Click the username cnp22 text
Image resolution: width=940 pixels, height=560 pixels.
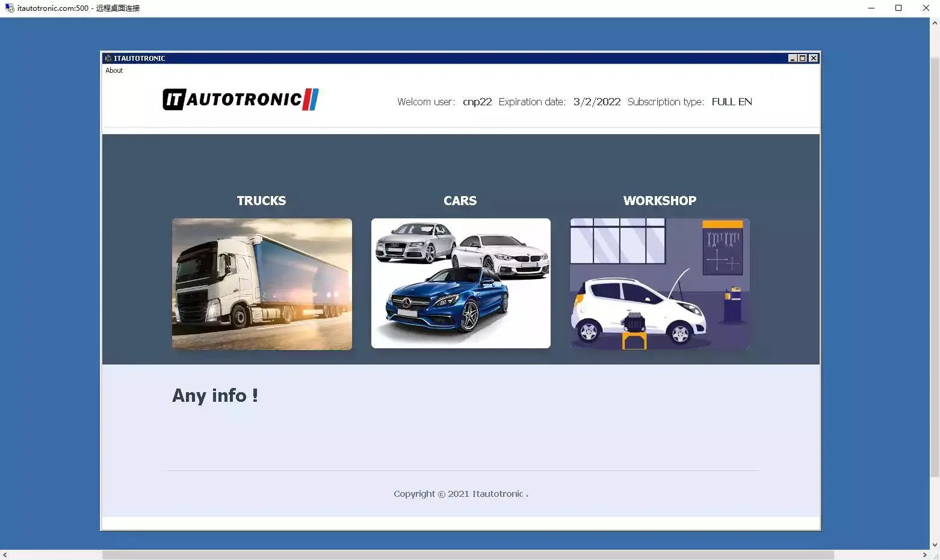tap(477, 102)
